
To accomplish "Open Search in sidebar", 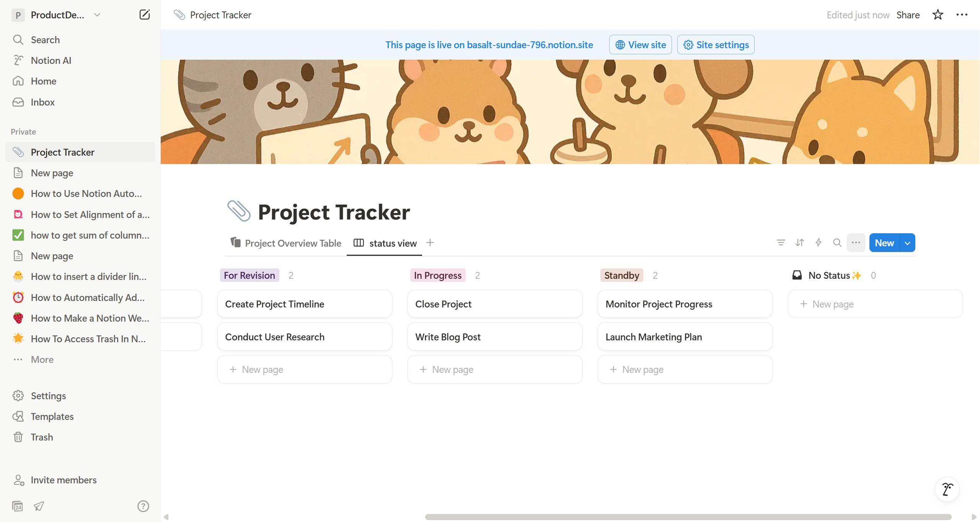I will coord(80,40).
